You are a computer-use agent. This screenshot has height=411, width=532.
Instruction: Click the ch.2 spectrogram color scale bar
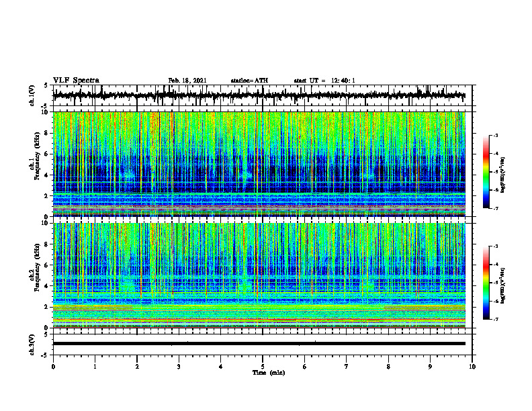pyautogui.click(x=486, y=283)
